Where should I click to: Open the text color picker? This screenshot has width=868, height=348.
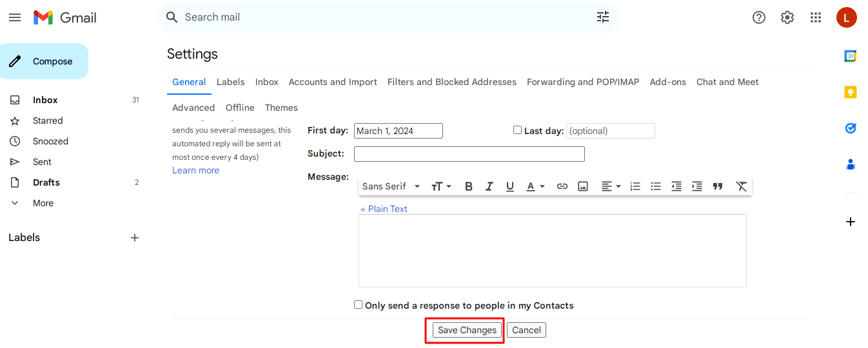pos(535,186)
